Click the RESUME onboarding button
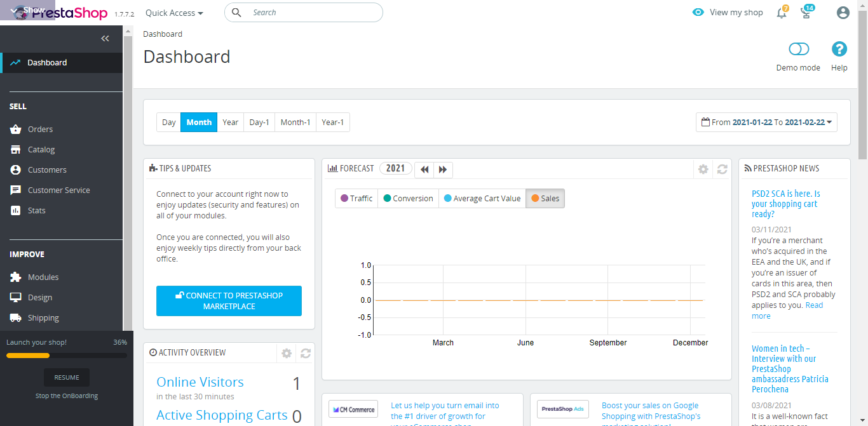 [x=67, y=378]
